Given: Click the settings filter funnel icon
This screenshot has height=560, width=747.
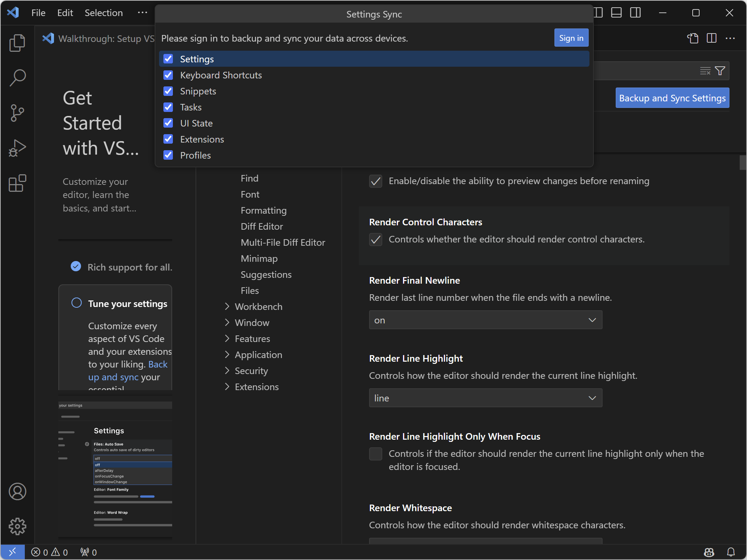Looking at the screenshot, I should 720,71.
